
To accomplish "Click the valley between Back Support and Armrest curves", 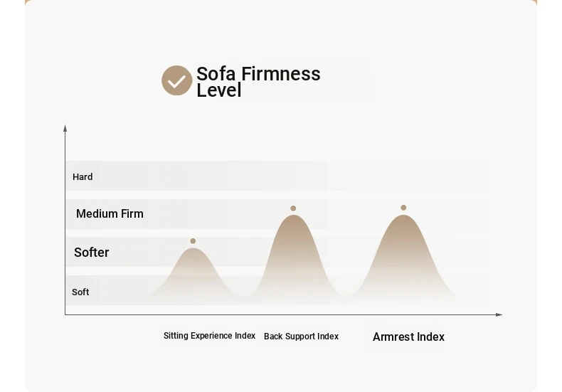I will pyautogui.click(x=346, y=294).
